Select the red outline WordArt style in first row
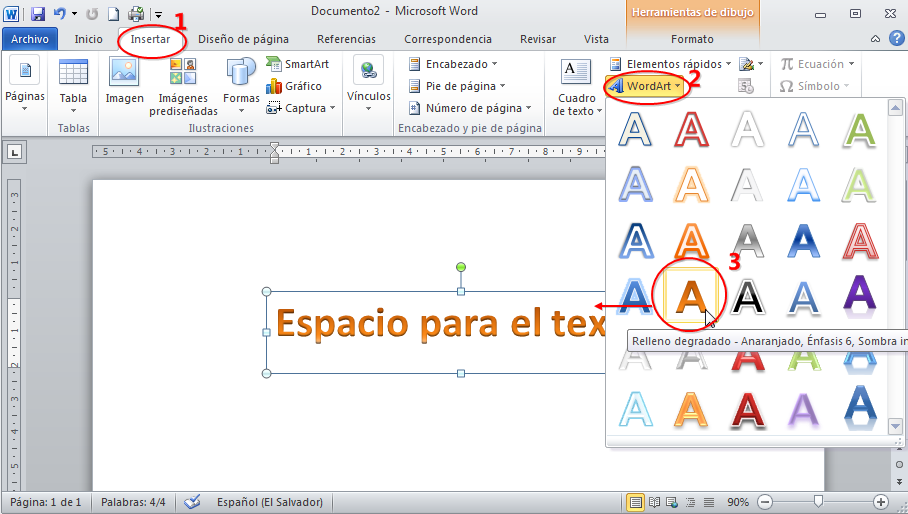The image size is (908, 514). (x=691, y=129)
